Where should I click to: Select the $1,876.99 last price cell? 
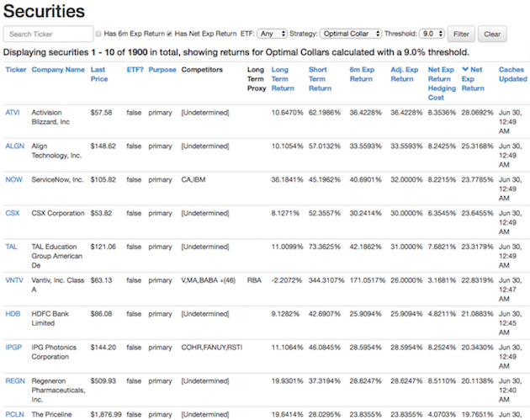point(106,414)
